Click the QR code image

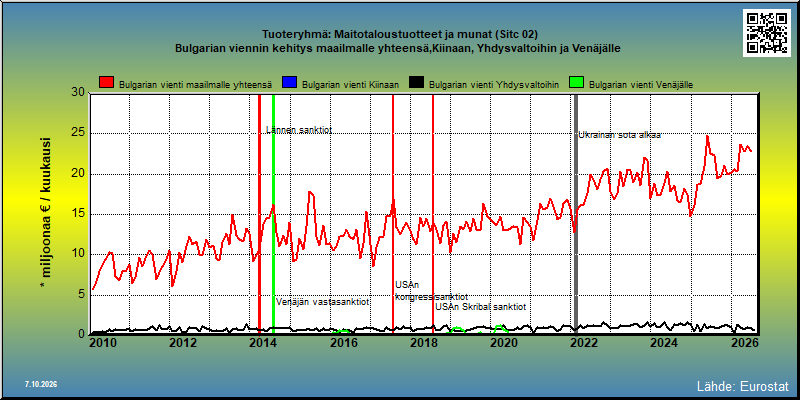pyautogui.click(x=766, y=33)
